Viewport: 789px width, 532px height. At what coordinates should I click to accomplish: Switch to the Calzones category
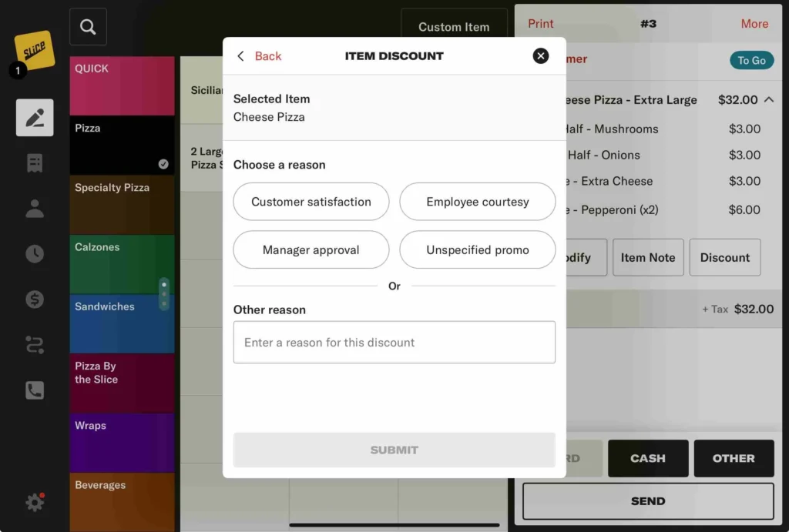point(122,264)
